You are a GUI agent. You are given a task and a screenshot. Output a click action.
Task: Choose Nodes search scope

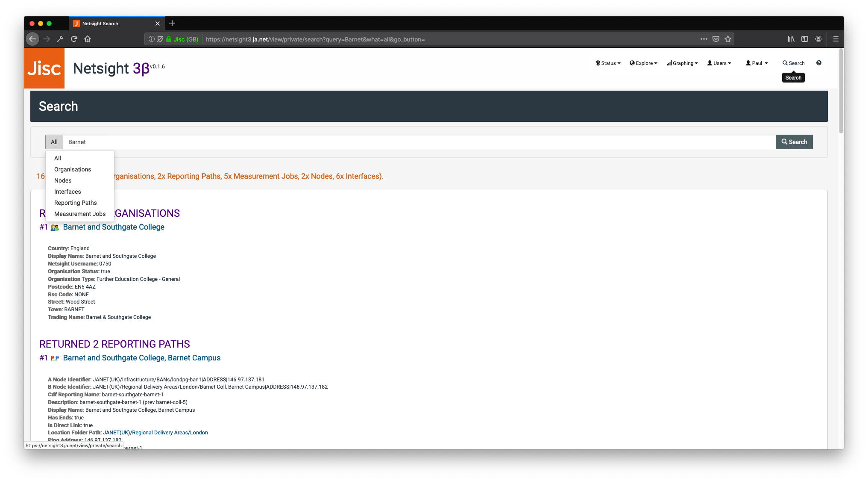coord(63,180)
